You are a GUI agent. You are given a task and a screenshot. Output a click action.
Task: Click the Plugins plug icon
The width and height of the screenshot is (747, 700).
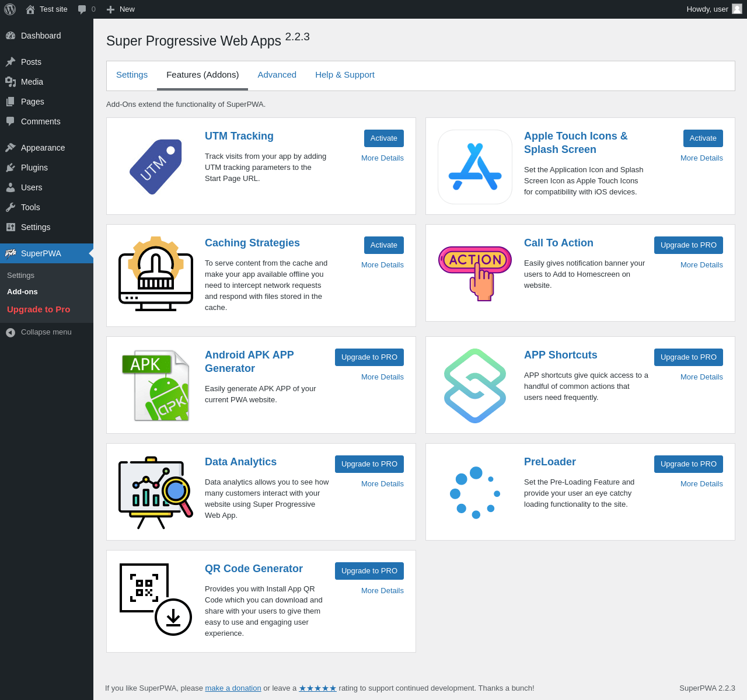[11, 168]
